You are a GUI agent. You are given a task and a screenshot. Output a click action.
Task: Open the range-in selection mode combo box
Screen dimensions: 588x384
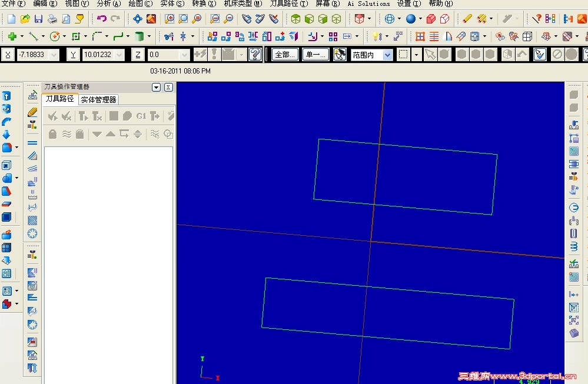[371, 55]
